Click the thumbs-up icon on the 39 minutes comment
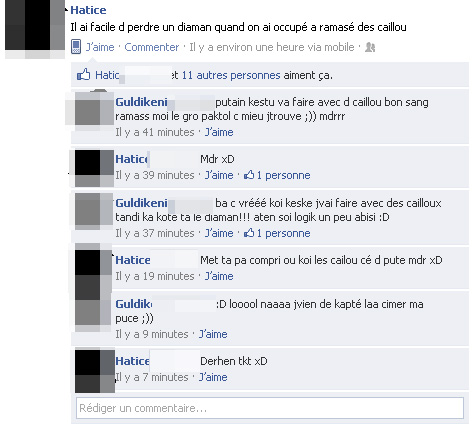 249,175
